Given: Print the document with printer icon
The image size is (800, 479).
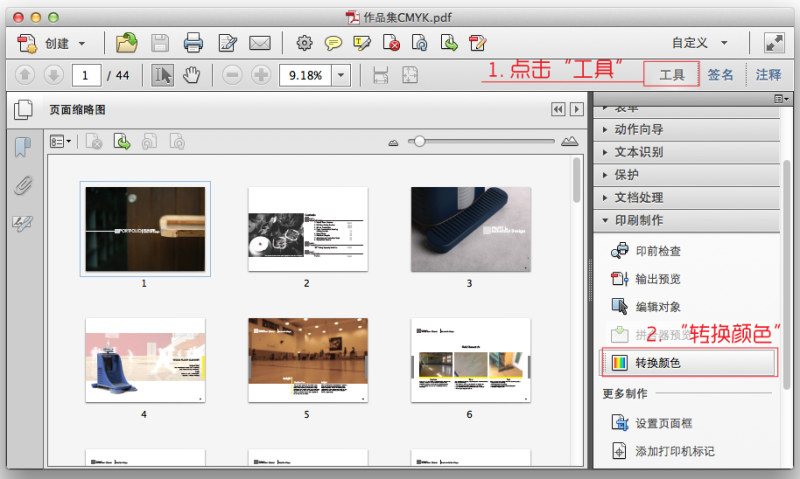Looking at the screenshot, I should tap(193, 43).
